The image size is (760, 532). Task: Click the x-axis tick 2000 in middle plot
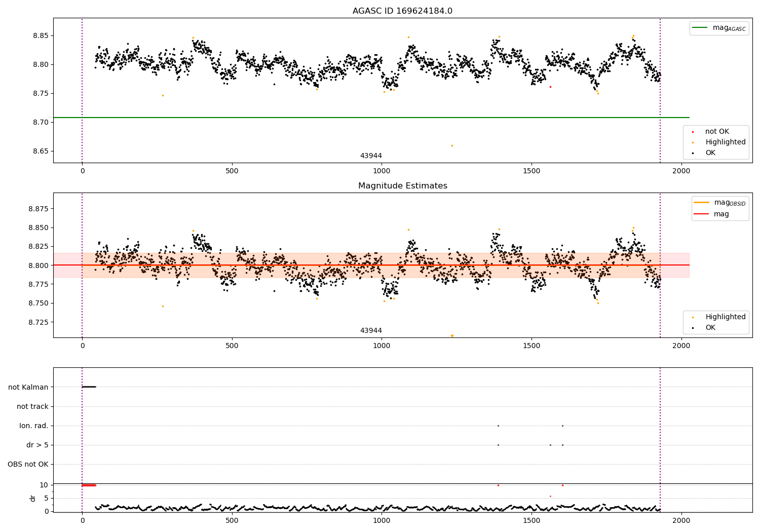681,346
